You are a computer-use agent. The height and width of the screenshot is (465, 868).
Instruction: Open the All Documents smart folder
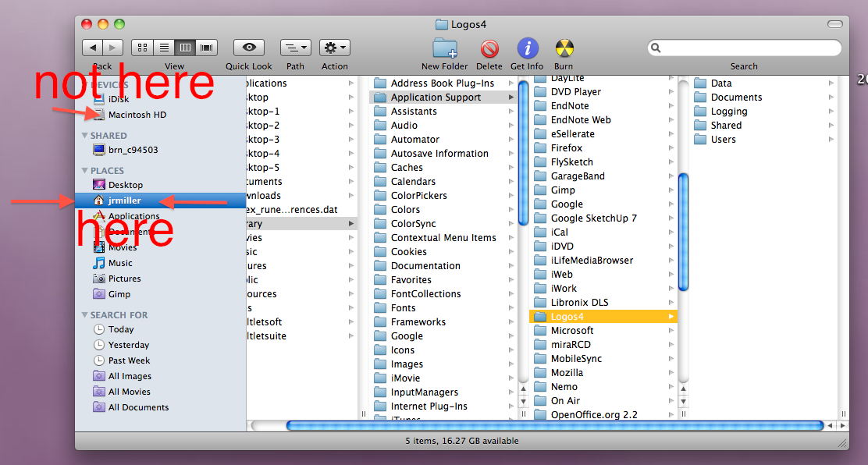pos(138,407)
